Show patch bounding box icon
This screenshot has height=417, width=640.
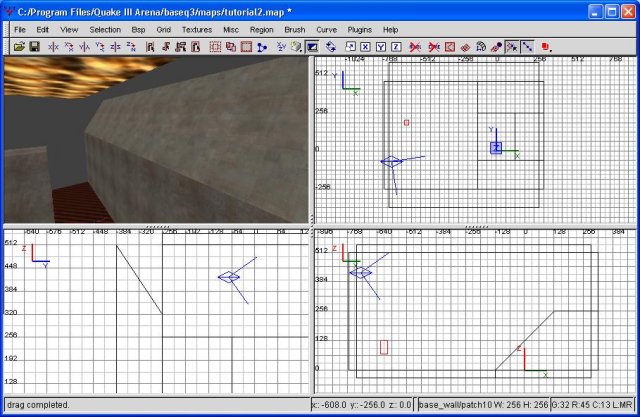pos(450,47)
